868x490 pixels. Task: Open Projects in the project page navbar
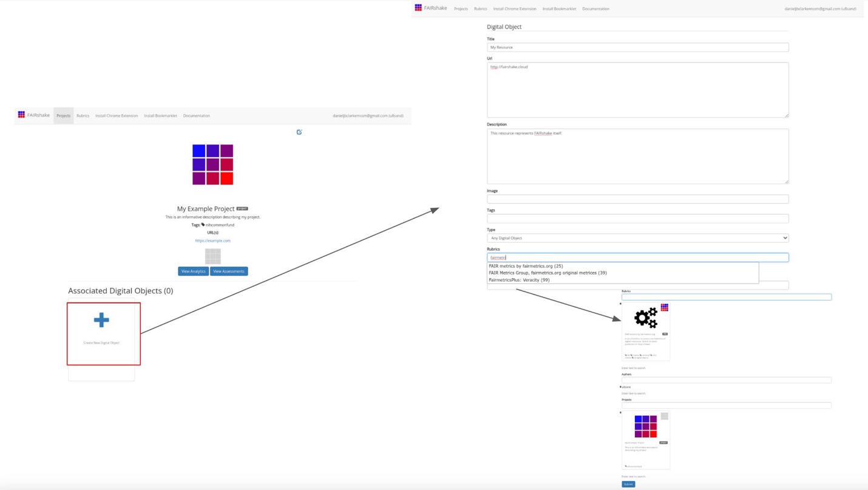(x=64, y=115)
